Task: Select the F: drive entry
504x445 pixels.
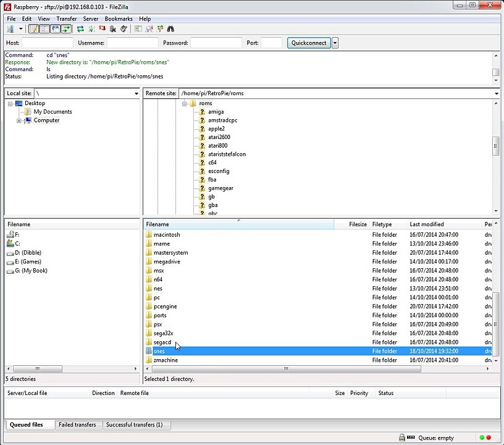Action: point(17,235)
